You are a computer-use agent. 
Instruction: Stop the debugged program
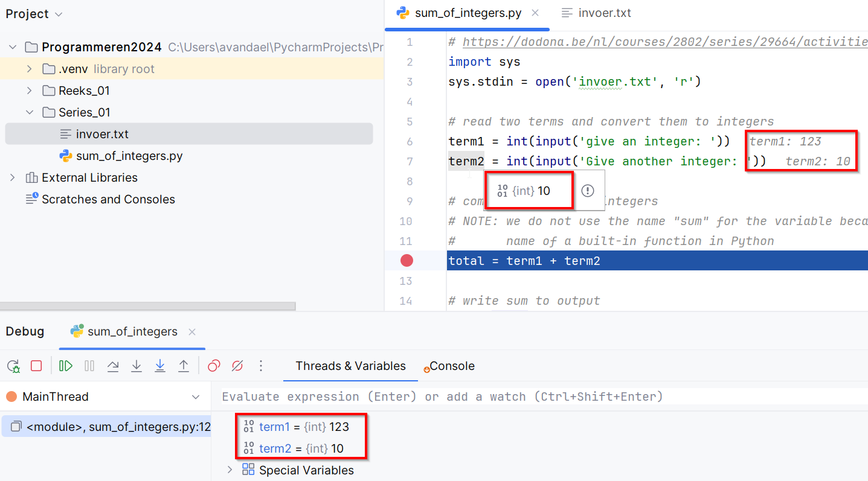[x=36, y=366]
